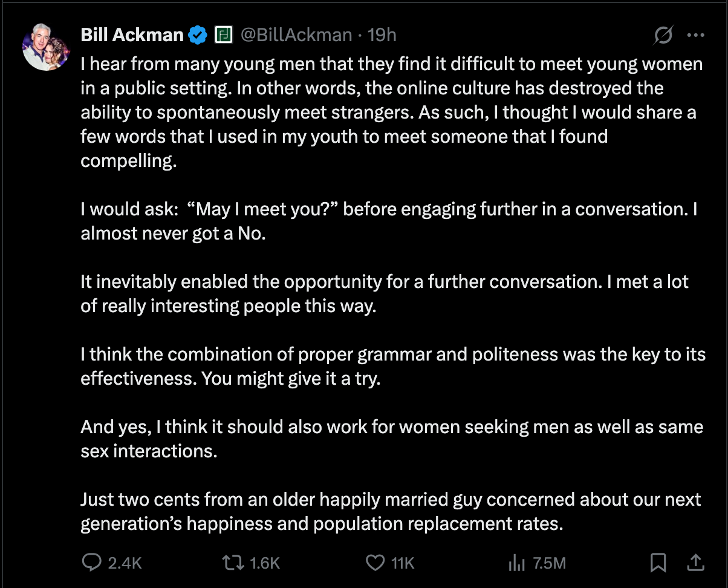Open the three-dot More options menu

696,36
